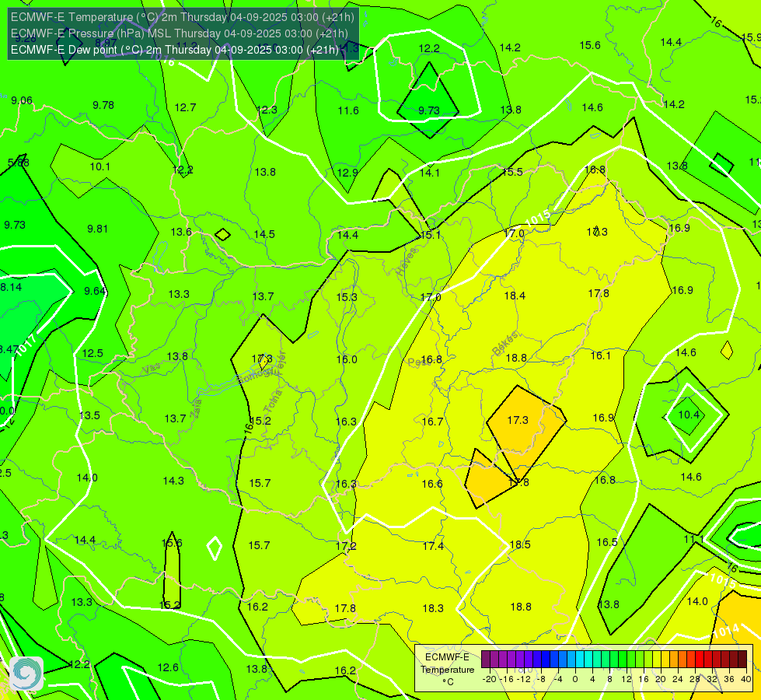The width and height of the screenshot is (761, 700).
Task: Click the purple swatch above -20
Action: pos(486,660)
